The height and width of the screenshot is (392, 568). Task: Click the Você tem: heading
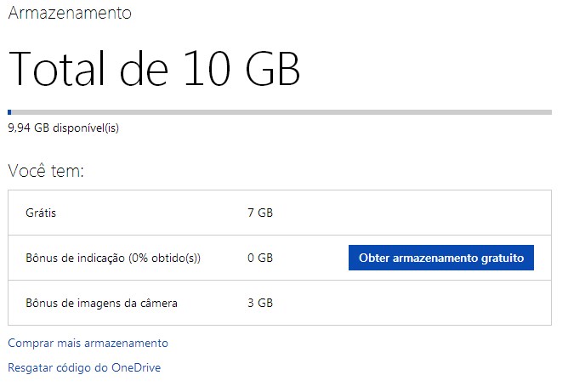click(x=46, y=170)
